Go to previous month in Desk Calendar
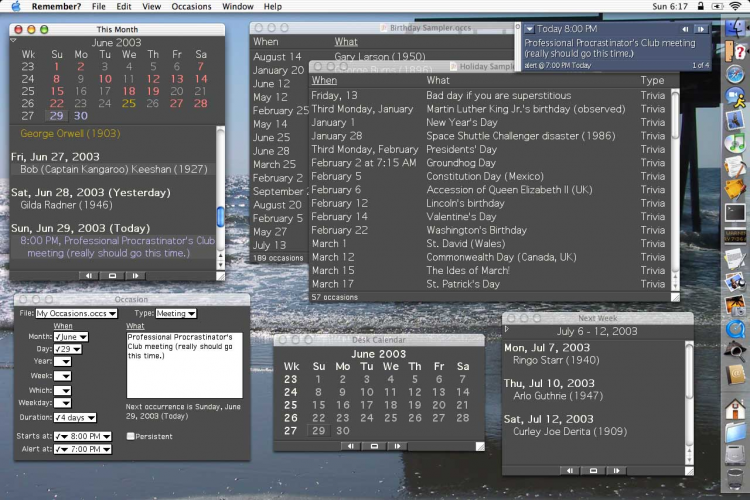 click(350, 446)
